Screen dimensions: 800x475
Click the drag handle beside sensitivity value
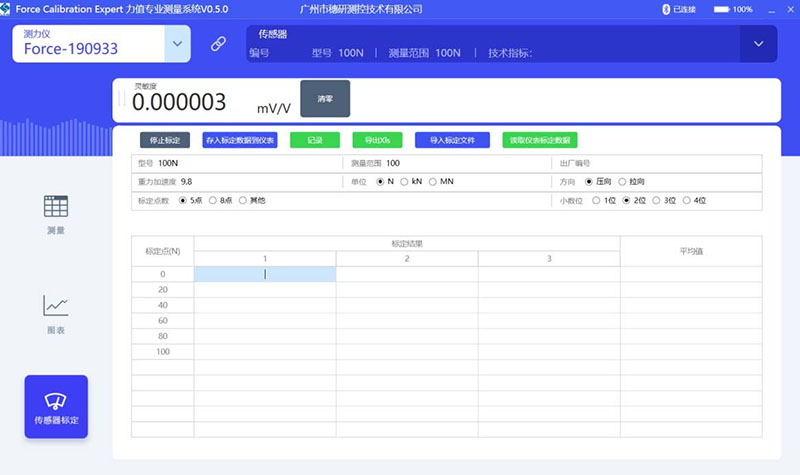click(x=121, y=98)
